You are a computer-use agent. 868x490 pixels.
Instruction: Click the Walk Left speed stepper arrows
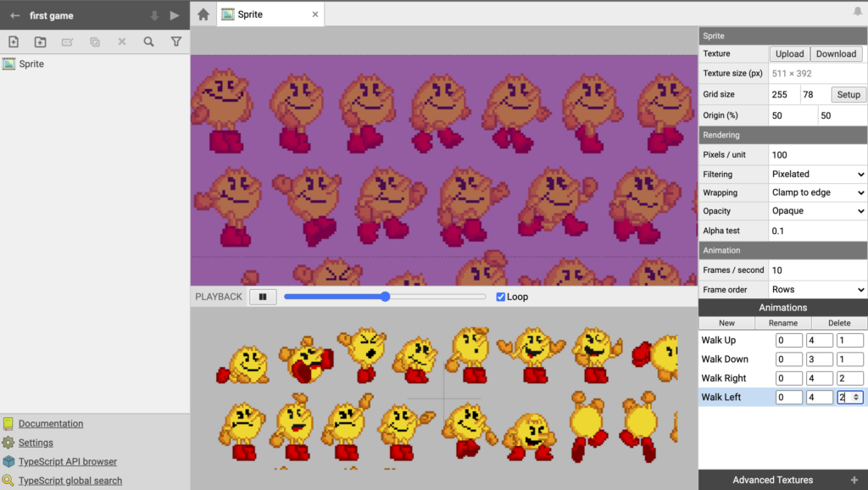point(856,397)
